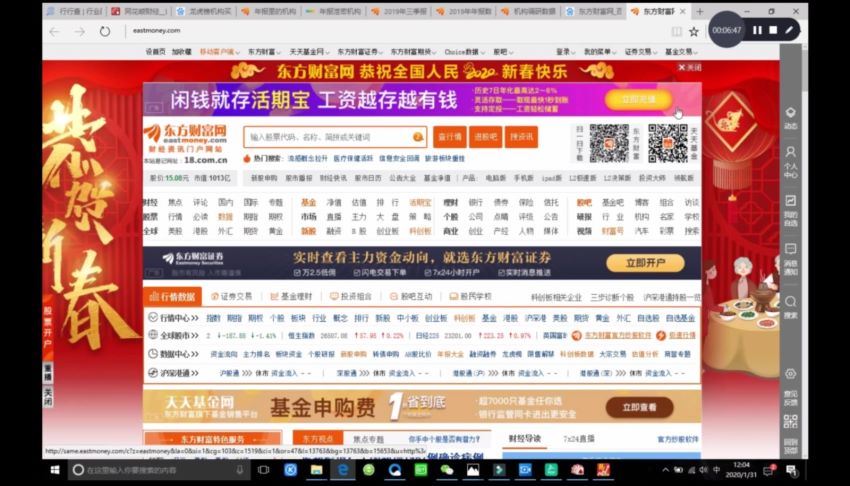The width and height of the screenshot is (850, 486).
Task: Click the yellow button on 活期宝 banner
Action: [638, 99]
